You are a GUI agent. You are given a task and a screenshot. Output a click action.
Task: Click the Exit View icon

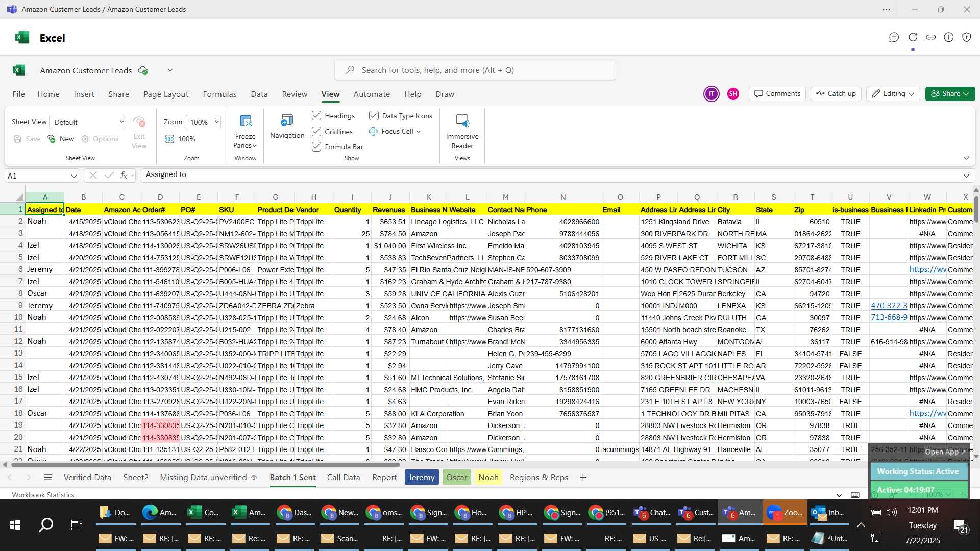139,122
